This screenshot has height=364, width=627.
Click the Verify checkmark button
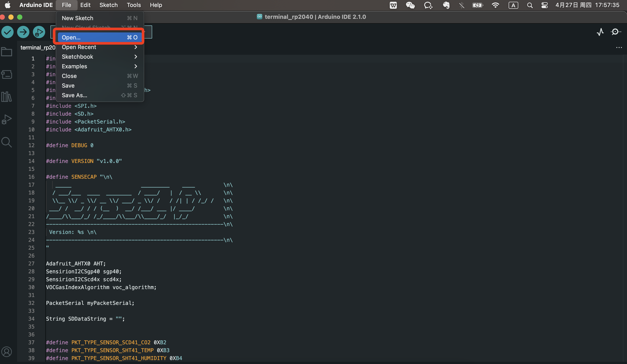[7, 32]
